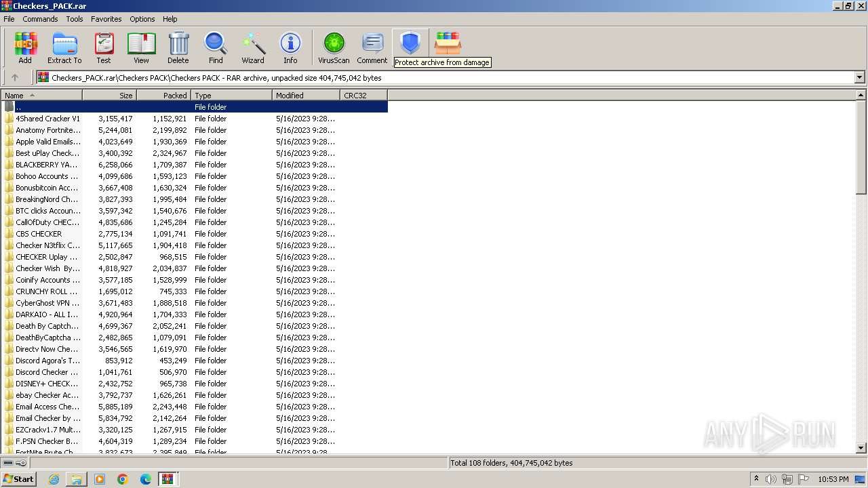The image size is (868, 488).
Task: Open Chrome from the taskbar
Action: 123,479
